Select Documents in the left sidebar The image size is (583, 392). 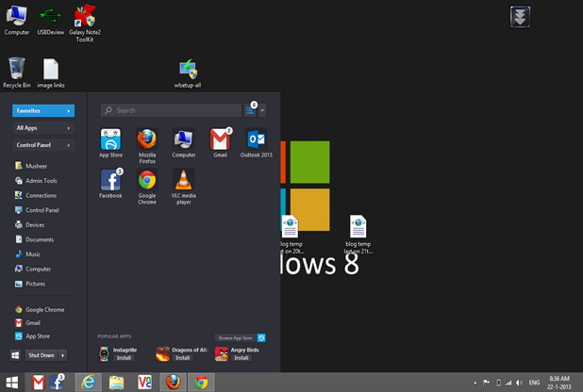coord(40,239)
